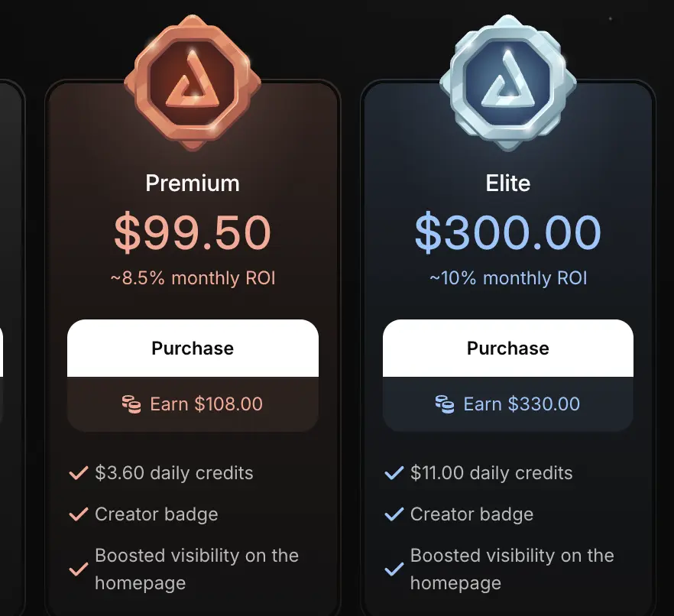Click the ~8.5% monthly ROI text
Screen dimensions: 674x616
pyautogui.click(x=193, y=277)
